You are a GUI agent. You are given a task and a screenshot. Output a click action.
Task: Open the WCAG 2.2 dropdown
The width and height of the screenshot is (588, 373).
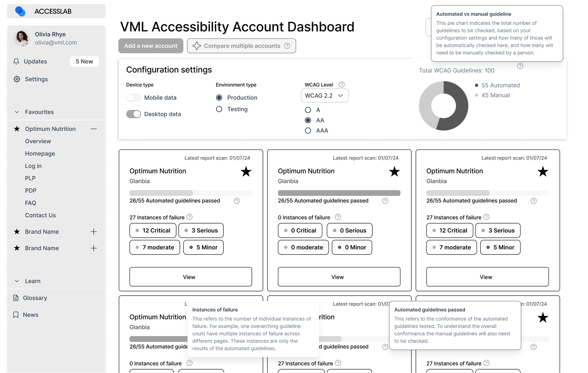pos(324,96)
